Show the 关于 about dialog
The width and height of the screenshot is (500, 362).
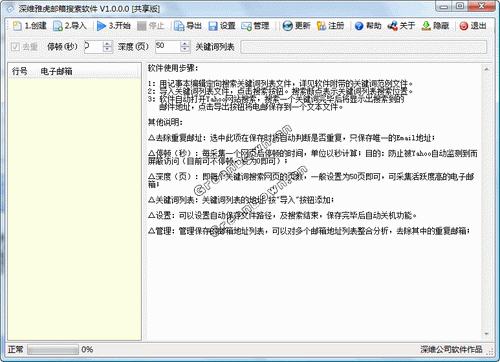coord(393,26)
